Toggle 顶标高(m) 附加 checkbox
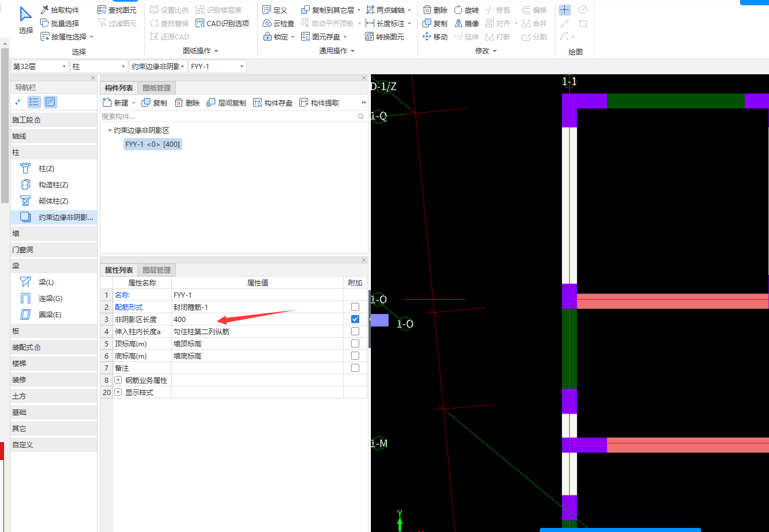Screen dimensions: 769x532 pos(355,343)
